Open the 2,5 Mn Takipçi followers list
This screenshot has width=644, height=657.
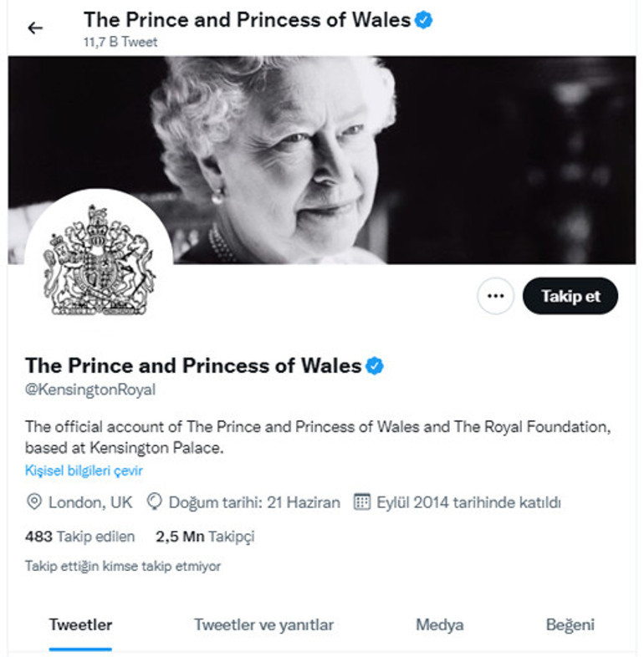[205, 537]
